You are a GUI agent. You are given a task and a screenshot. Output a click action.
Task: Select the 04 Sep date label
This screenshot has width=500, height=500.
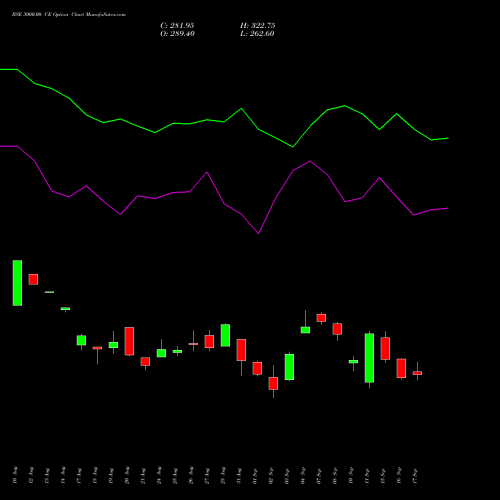(x=303, y=475)
